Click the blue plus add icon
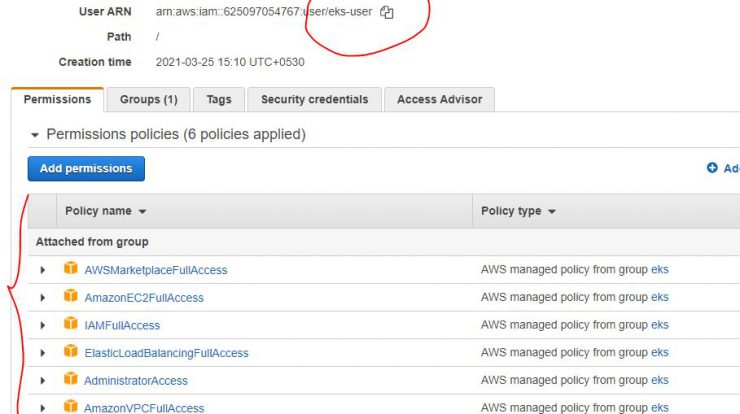 coord(712,168)
